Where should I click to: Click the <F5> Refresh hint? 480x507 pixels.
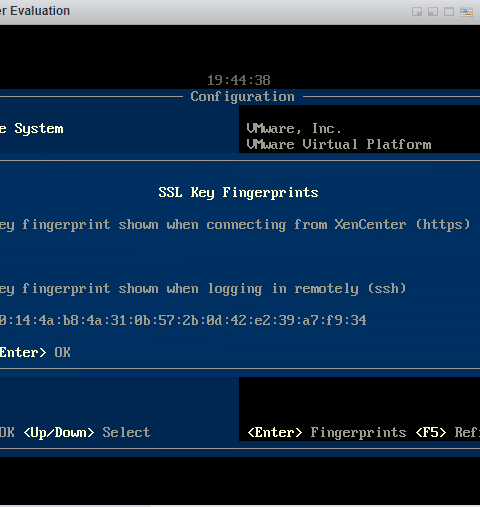tap(448, 432)
